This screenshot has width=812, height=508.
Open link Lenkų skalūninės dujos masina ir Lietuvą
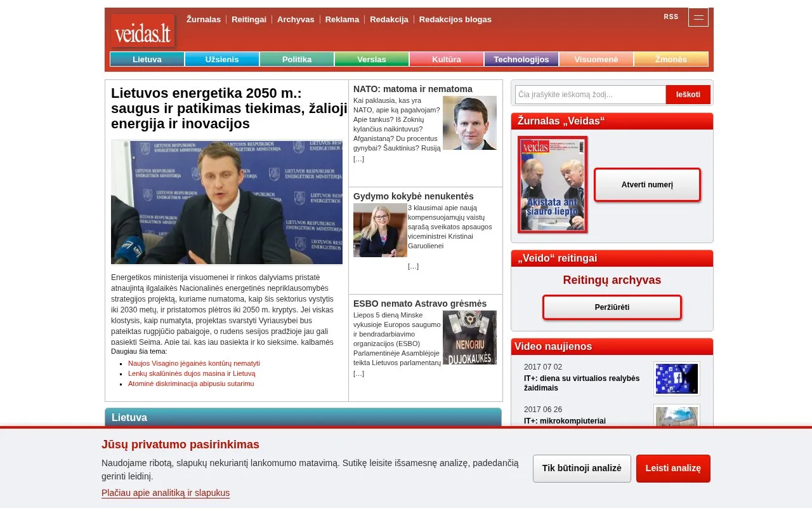(x=192, y=373)
